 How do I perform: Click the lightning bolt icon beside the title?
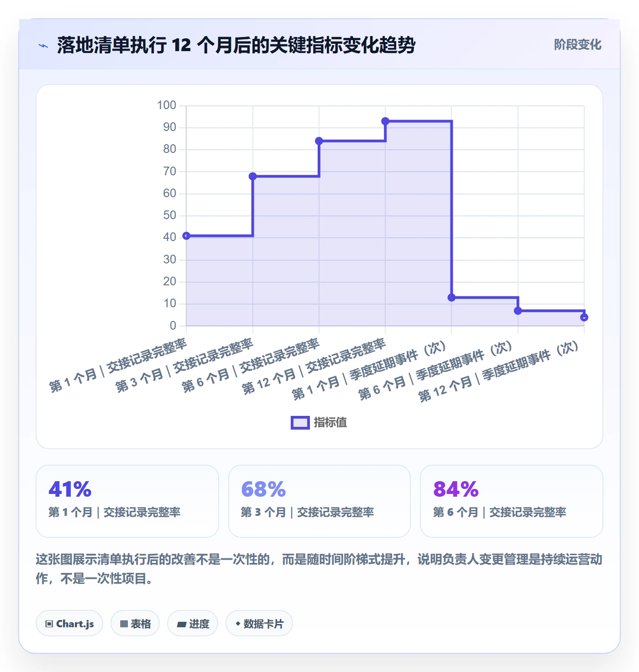coord(43,46)
